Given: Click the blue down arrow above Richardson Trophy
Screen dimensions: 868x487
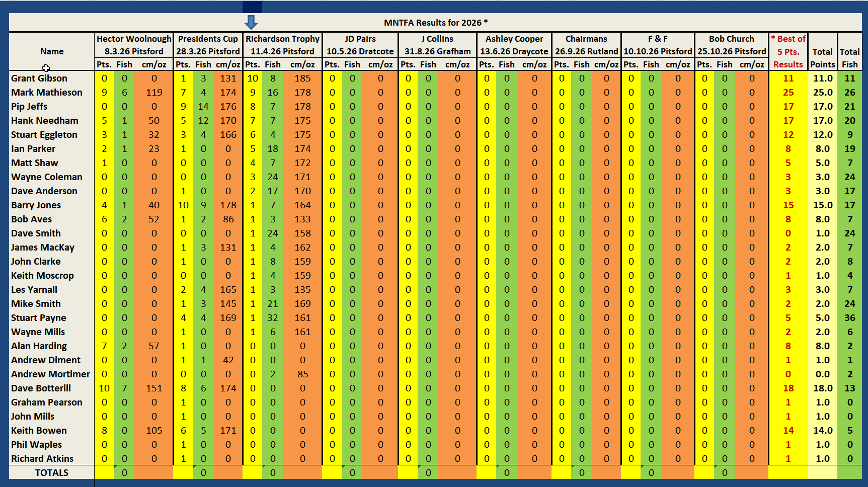Looking at the screenshot, I should (251, 22).
